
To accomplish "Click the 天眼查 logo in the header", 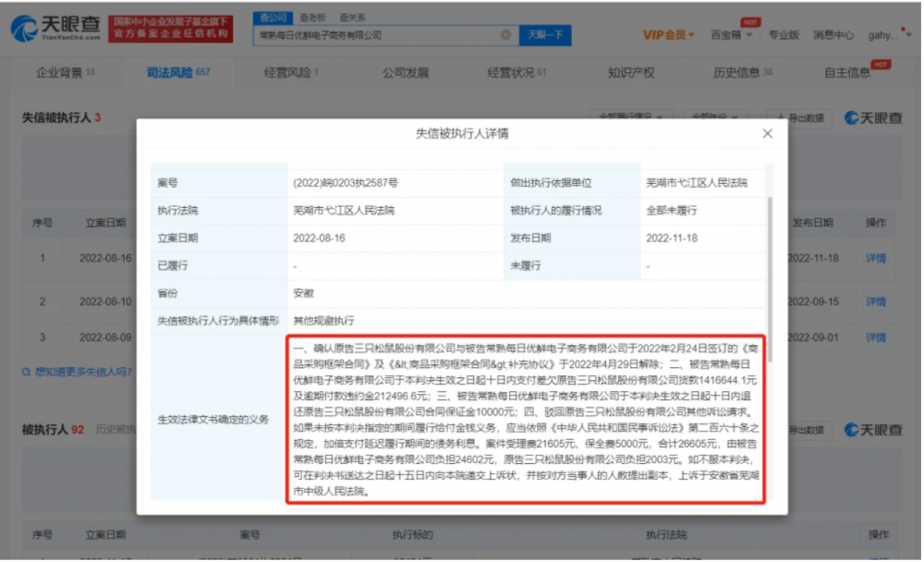I will 56,28.
